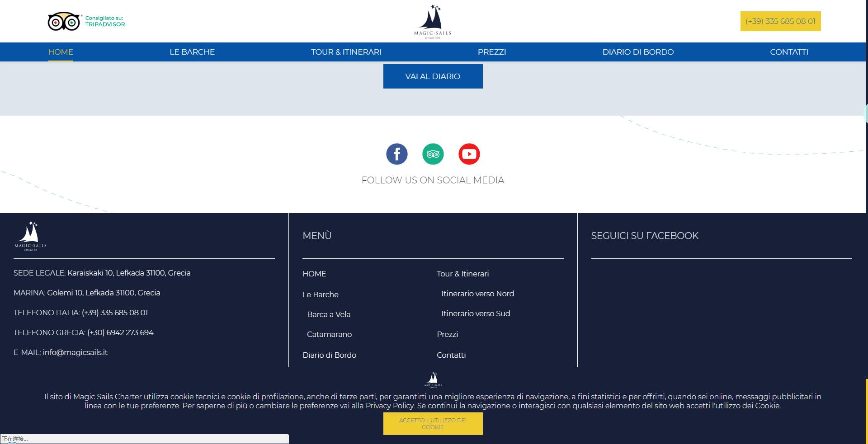Select PREZZI in the navigation bar

(492, 52)
